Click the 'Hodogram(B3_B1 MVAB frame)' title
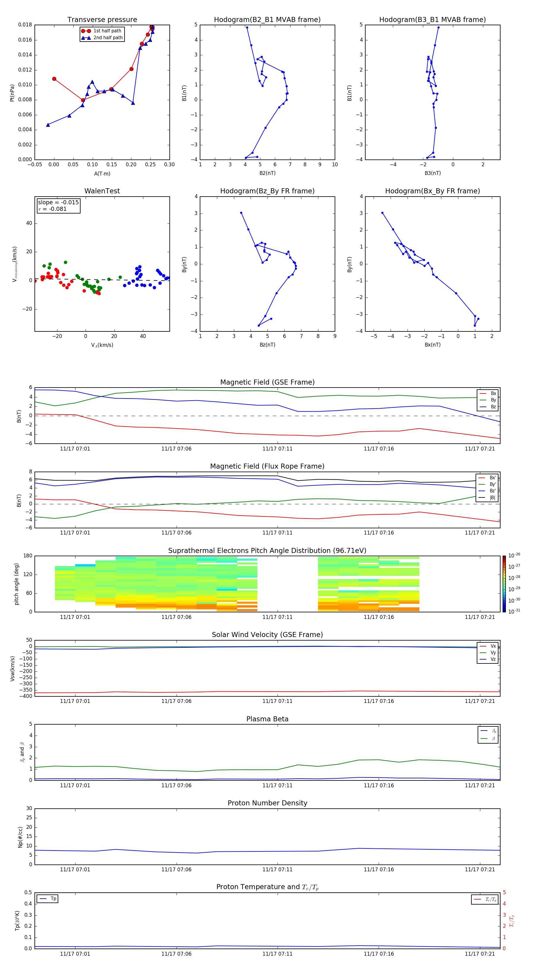This screenshot has width=535, height=980. click(x=432, y=20)
